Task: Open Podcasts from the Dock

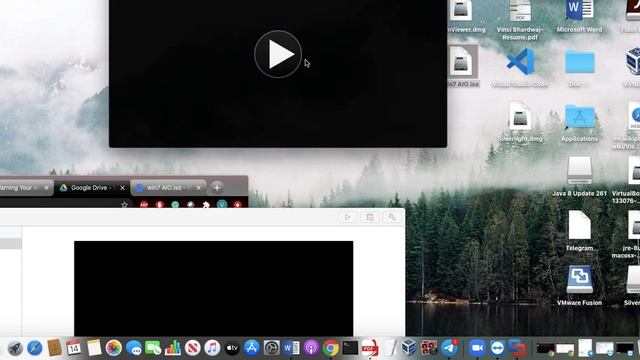Action: (311, 348)
